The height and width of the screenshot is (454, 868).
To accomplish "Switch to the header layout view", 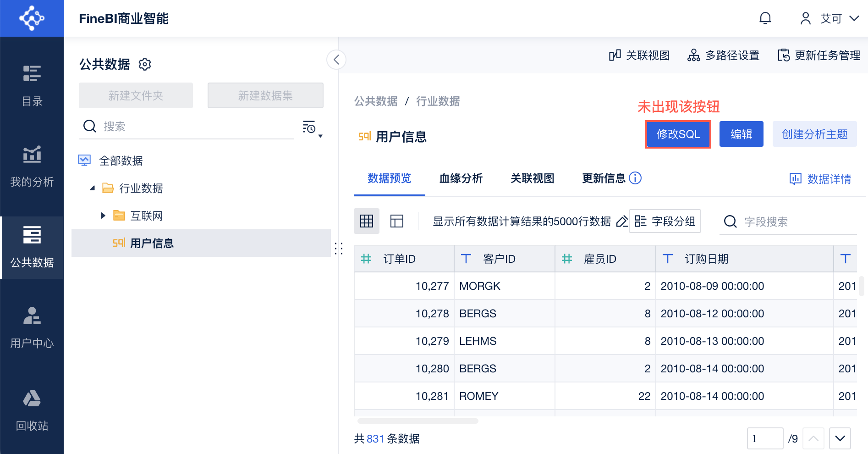I will 397,221.
